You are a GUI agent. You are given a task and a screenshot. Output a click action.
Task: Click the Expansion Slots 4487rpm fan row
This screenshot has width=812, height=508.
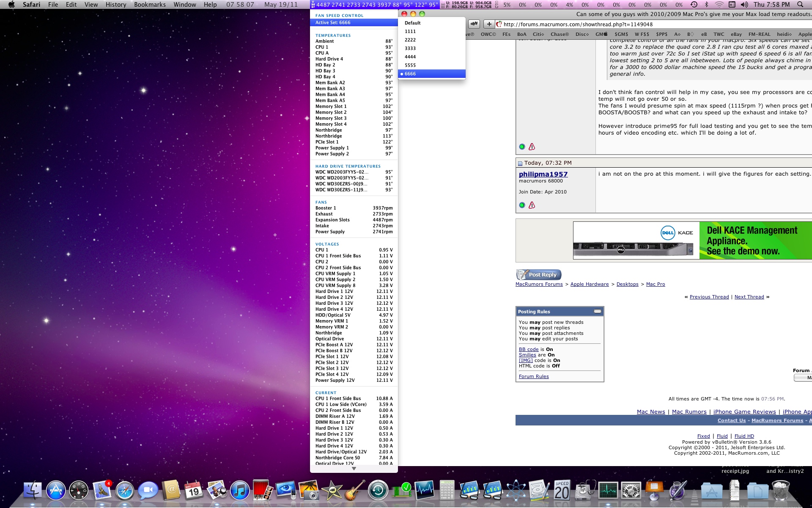coord(354,220)
